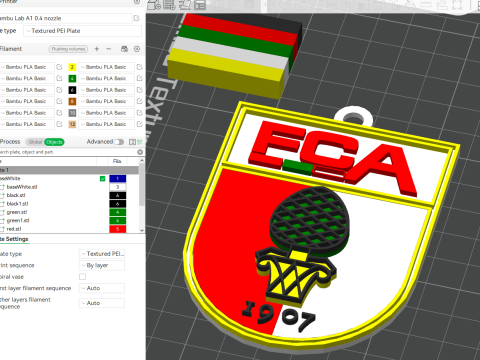Edit preset icon right of filament 4 dropdown
Image resolution: width=480 pixels, height=360 pixels.
(x=139, y=78)
